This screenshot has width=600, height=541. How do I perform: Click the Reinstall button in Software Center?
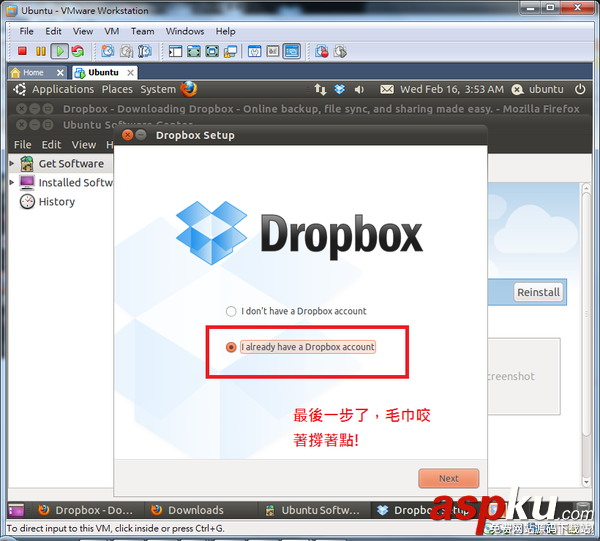click(x=538, y=292)
